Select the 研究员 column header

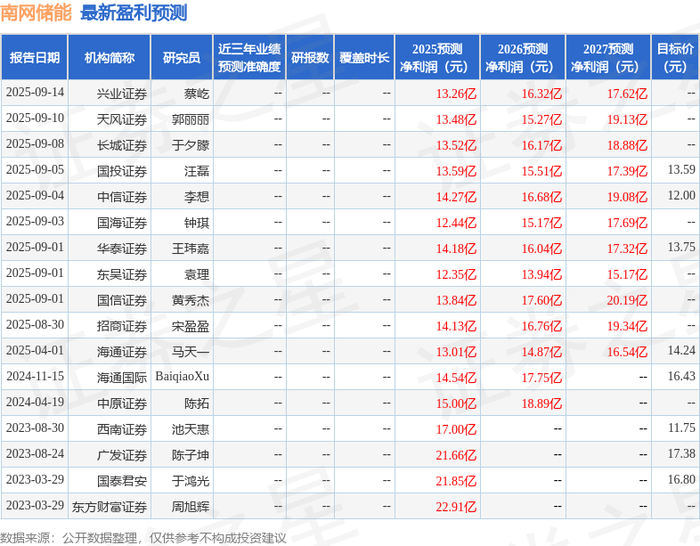point(182,58)
